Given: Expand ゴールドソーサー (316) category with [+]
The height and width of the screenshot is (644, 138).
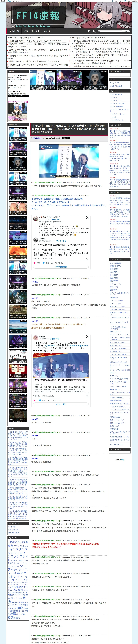Looking at the screenshot, I should (x=128, y=409).
